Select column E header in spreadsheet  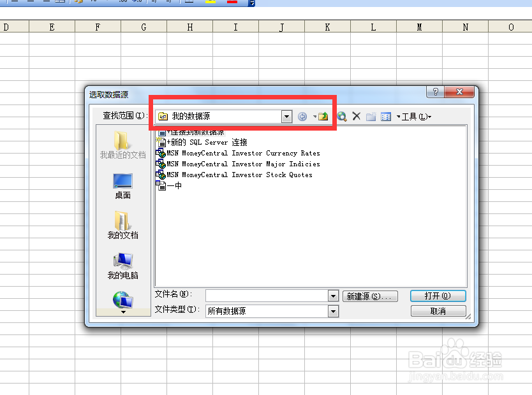pos(52,27)
